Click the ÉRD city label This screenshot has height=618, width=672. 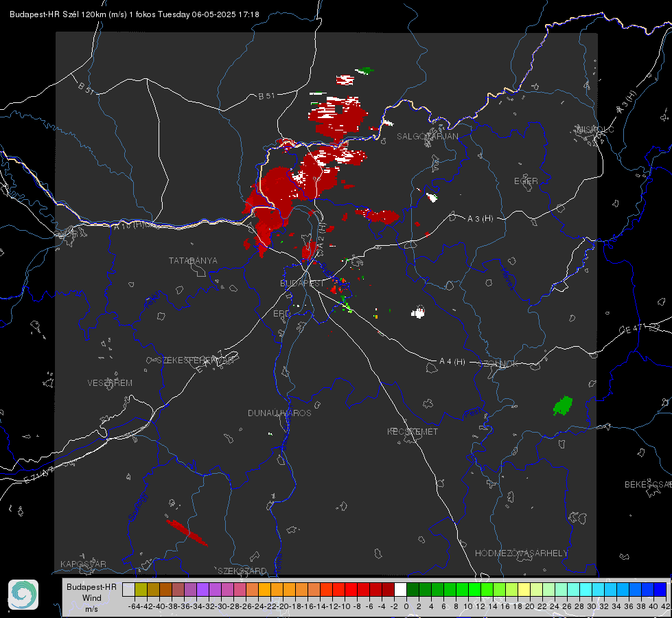281,314
